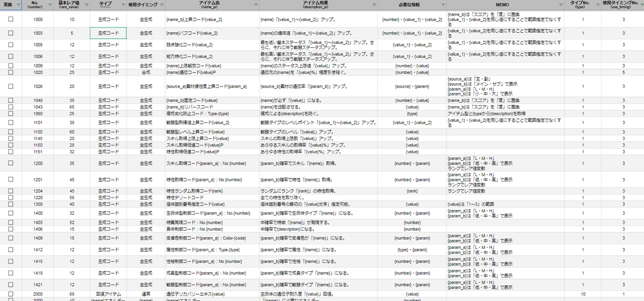Select required info cell {type}・{param}

pyautogui.click(x=412, y=249)
